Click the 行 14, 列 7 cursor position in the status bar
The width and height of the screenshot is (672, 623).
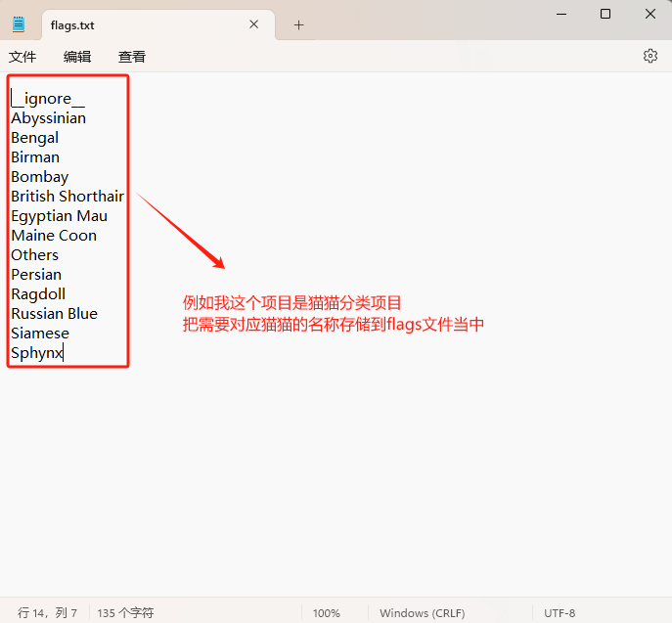pos(47,613)
